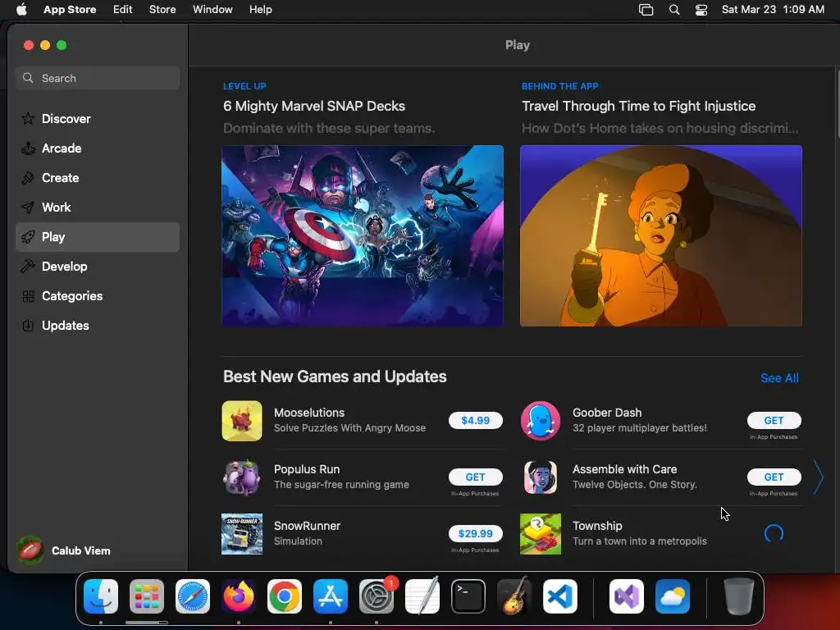Open the Help menu
The height and width of the screenshot is (630, 840).
[x=260, y=10]
